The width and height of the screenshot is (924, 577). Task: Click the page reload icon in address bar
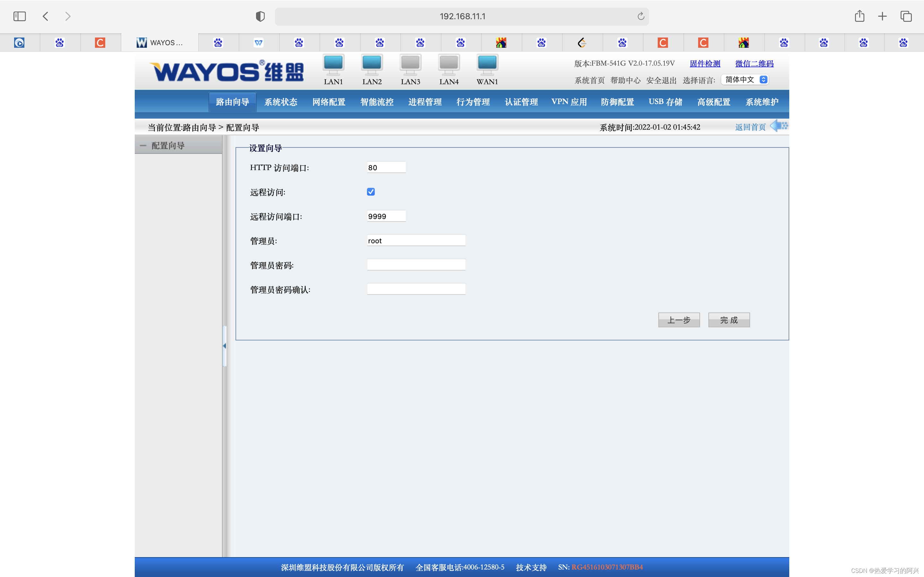641,16
